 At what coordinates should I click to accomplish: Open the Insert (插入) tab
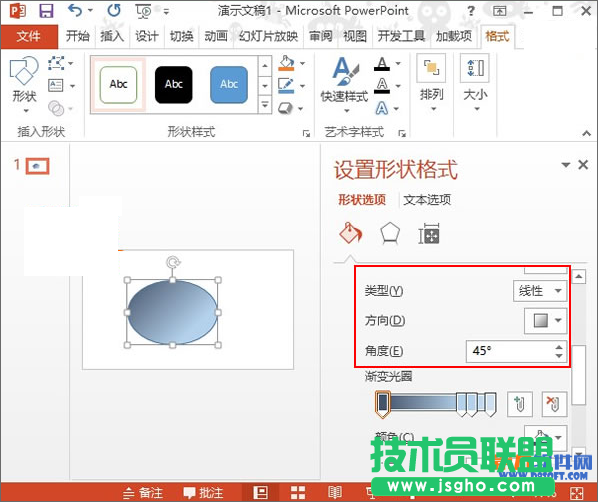(112, 37)
